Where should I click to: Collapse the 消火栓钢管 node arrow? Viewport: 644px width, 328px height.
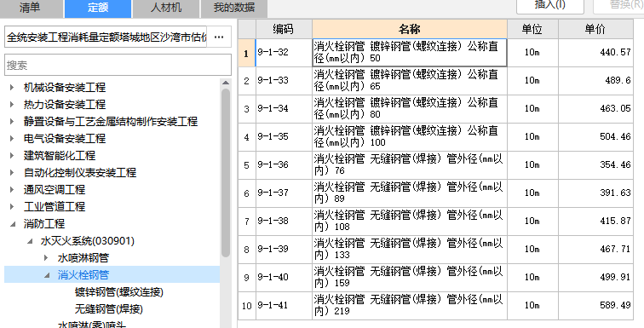[47, 275]
